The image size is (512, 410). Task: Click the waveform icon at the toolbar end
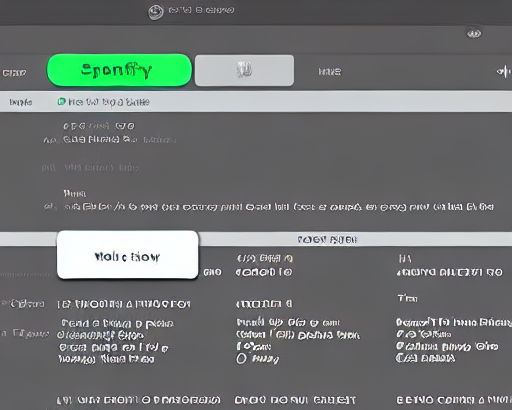(503, 71)
